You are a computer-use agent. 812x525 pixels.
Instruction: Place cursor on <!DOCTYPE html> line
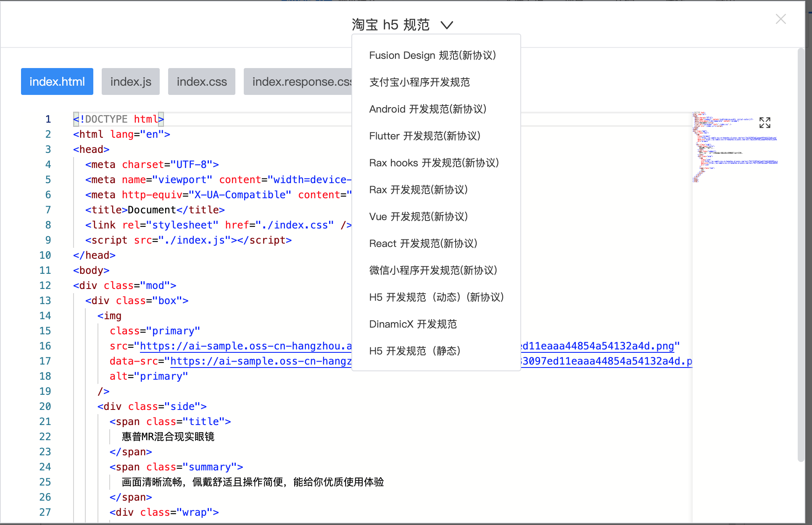click(x=119, y=119)
